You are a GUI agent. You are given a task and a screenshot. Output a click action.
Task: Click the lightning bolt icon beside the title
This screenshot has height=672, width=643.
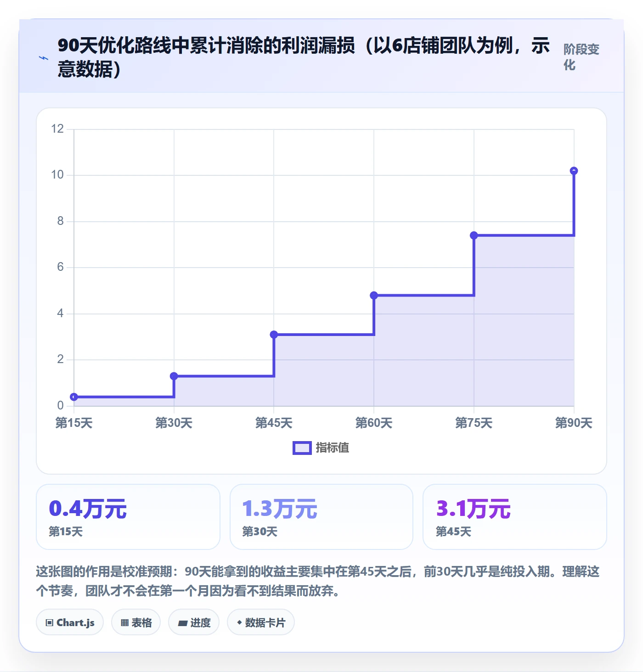click(x=44, y=58)
